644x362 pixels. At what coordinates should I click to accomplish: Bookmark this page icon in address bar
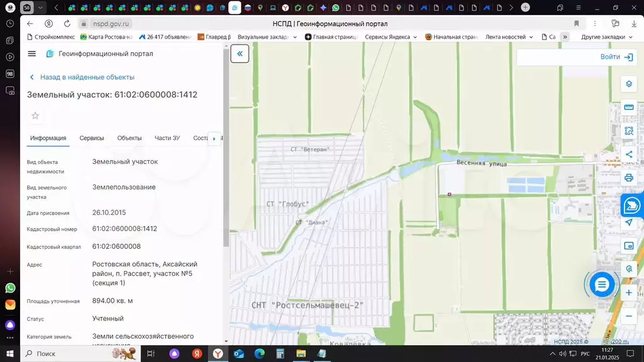[x=577, y=24]
